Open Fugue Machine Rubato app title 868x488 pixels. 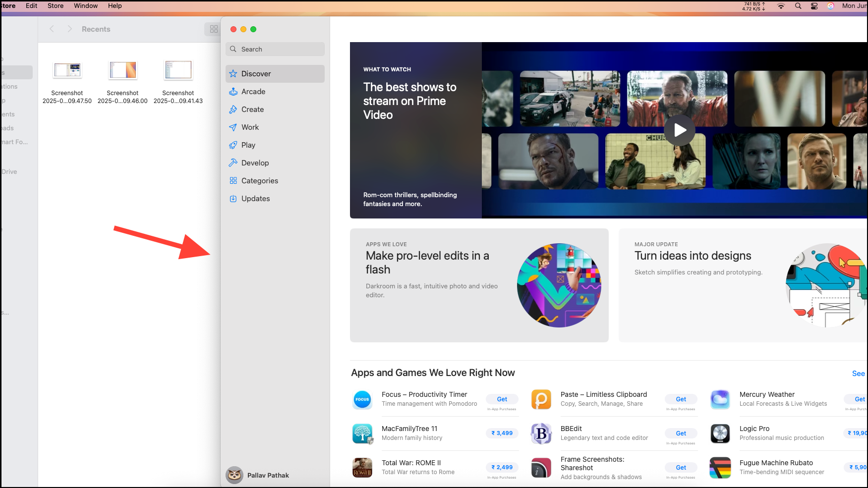[x=776, y=463]
